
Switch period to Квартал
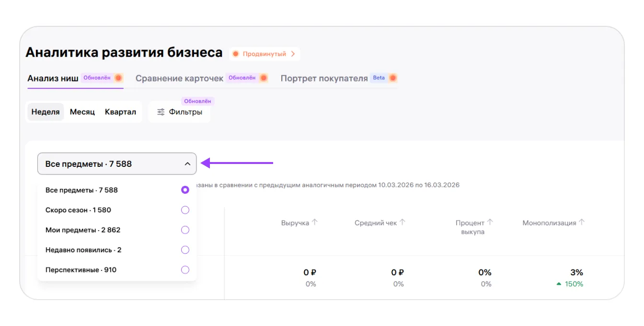pos(120,112)
